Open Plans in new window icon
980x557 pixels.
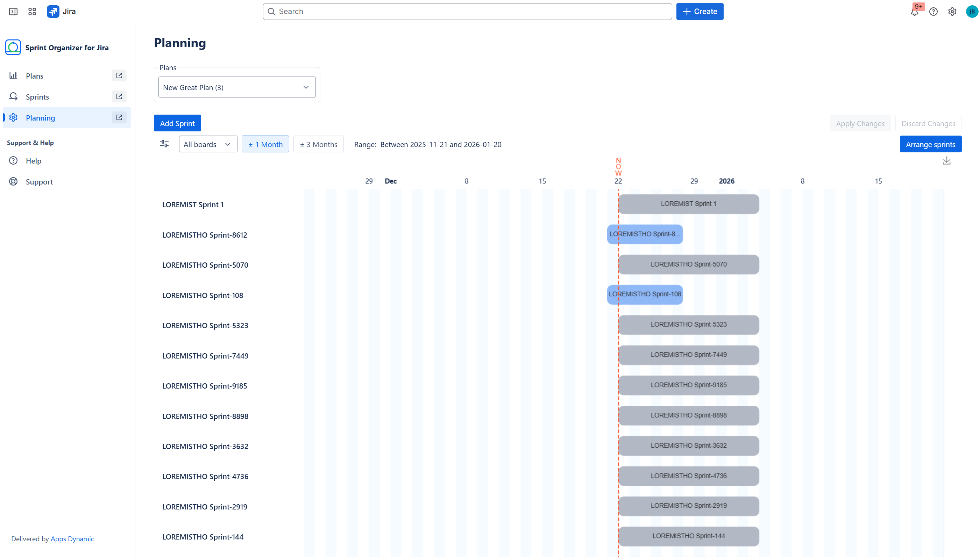click(119, 76)
